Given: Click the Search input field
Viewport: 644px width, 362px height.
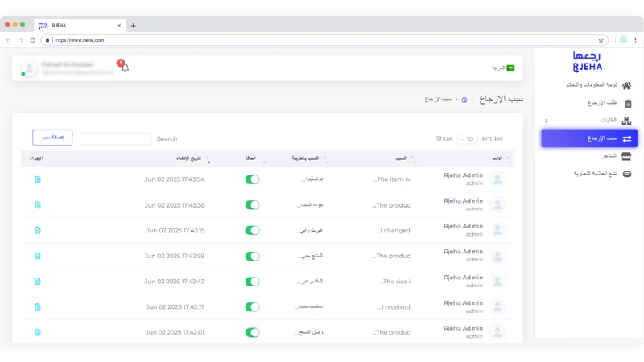Looking at the screenshot, I should coord(116,138).
